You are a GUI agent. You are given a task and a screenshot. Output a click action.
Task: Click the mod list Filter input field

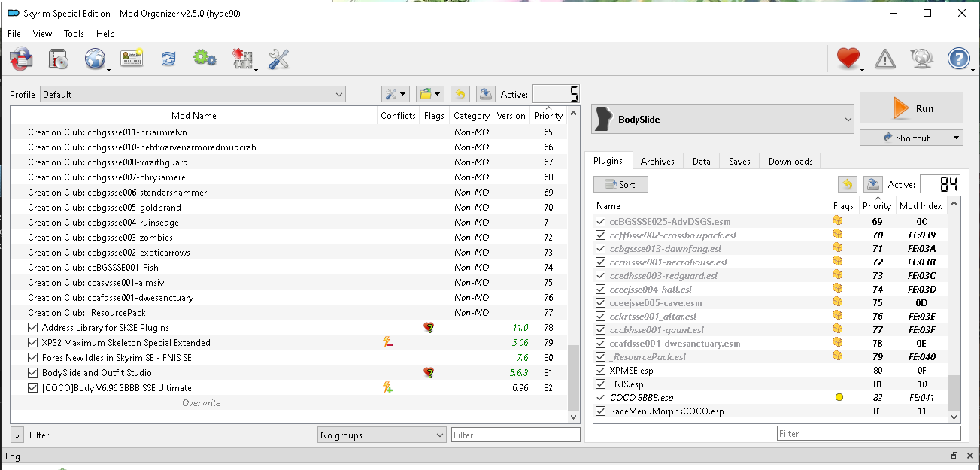pyautogui.click(x=515, y=435)
